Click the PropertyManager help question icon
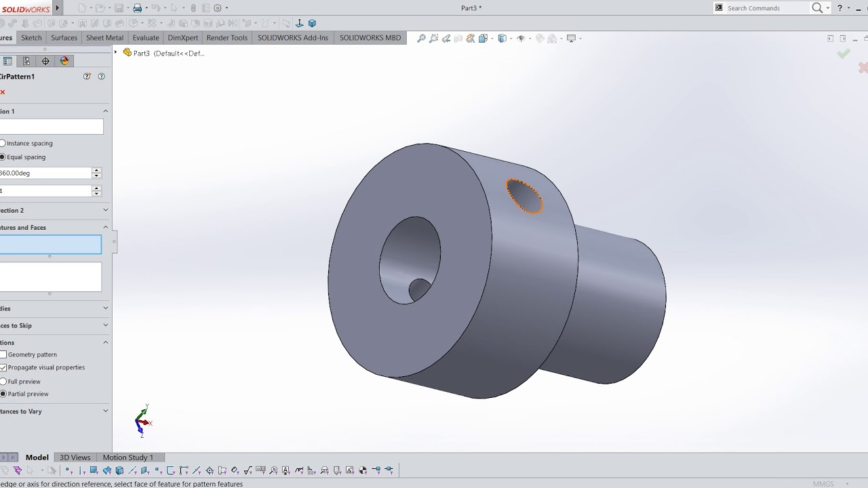 tap(102, 77)
